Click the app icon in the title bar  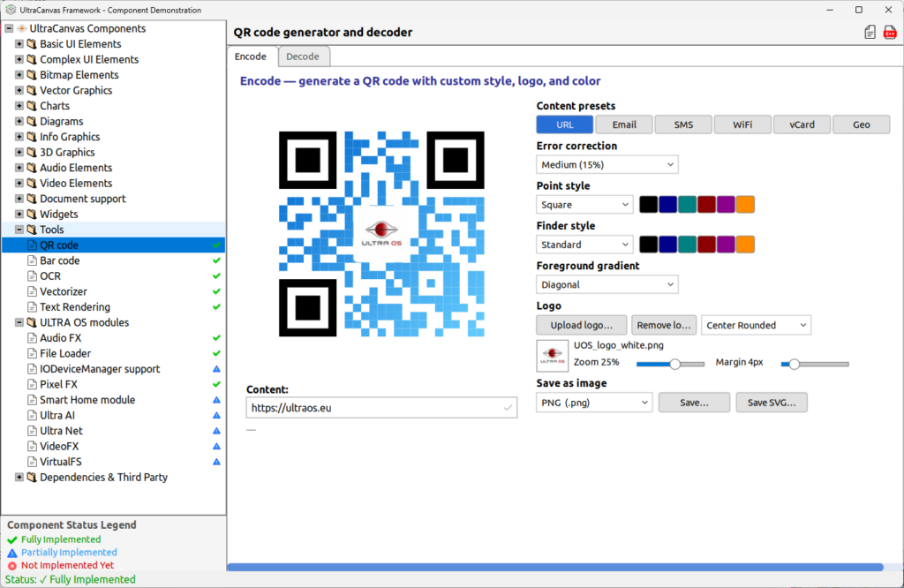click(x=11, y=10)
